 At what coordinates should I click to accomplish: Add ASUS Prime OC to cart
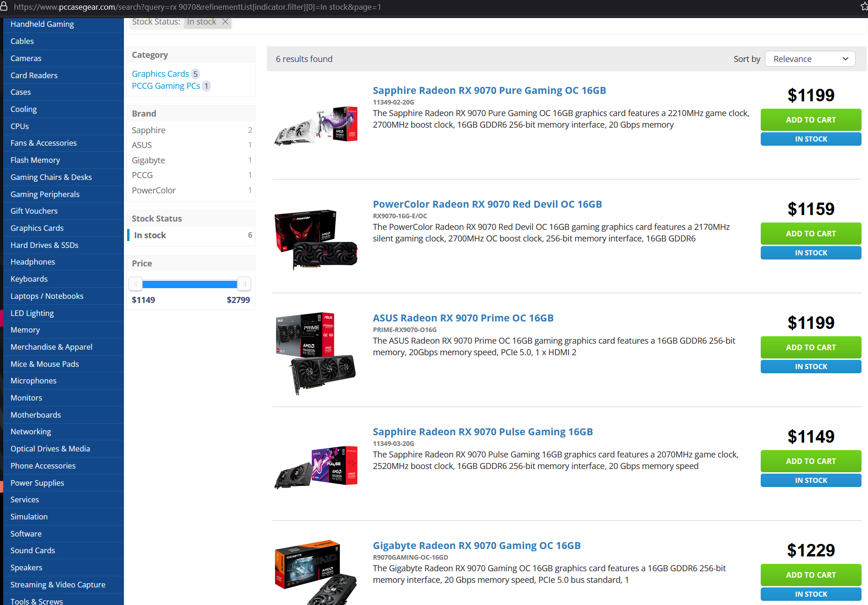pyautogui.click(x=811, y=347)
